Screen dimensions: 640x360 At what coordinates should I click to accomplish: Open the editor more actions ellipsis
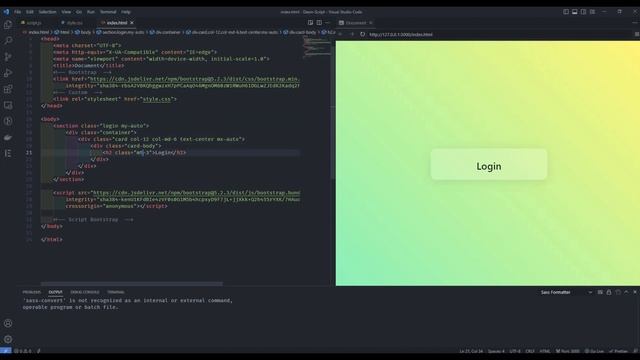click(327, 23)
